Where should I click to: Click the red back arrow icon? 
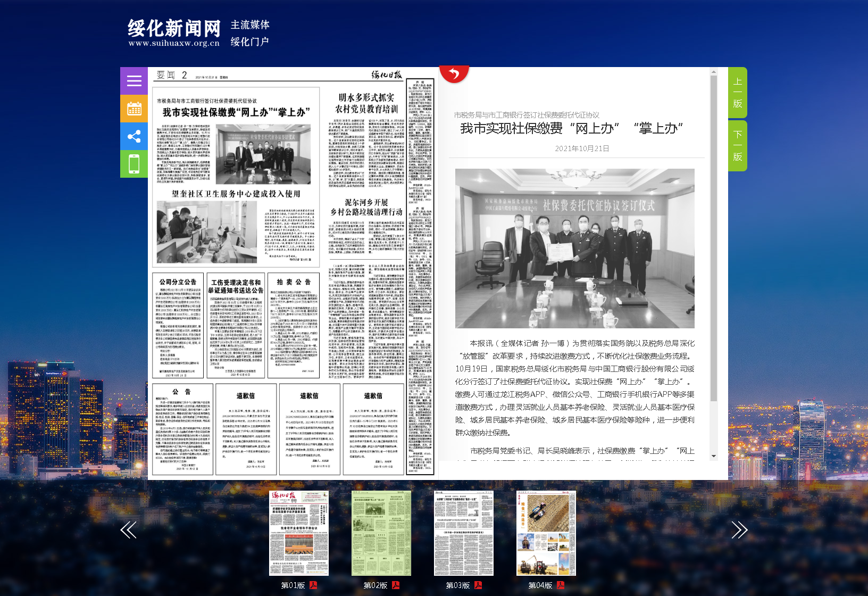pyautogui.click(x=454, y=73)
